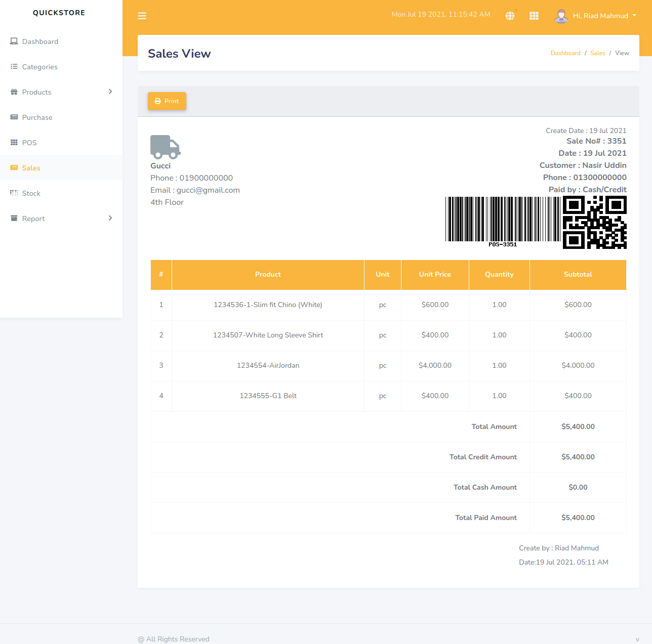Click the printer icon on Print button

coord(158,101)
